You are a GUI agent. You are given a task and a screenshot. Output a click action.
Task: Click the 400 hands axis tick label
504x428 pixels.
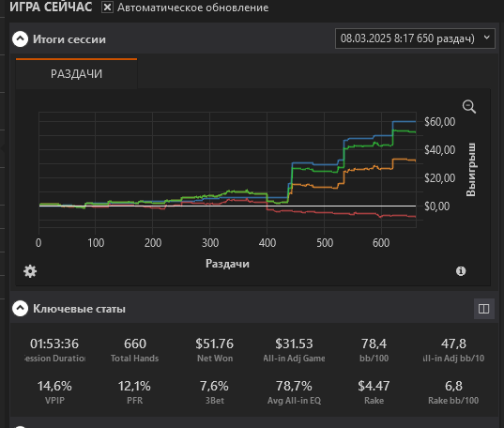[x=267, y=243]
